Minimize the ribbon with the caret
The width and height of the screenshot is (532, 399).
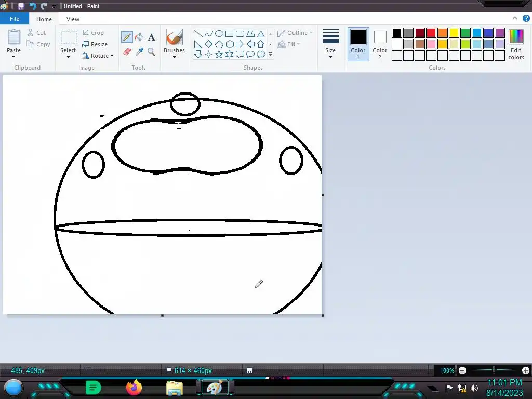tap(515, 18)
